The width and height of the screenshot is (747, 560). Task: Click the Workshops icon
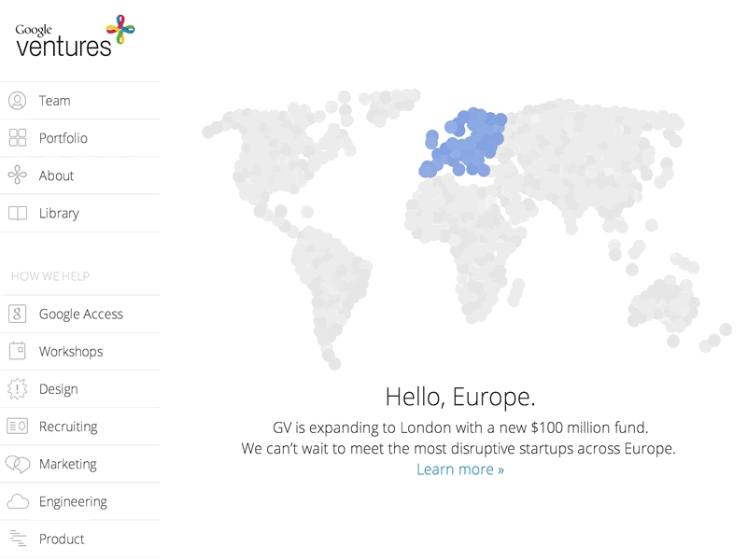17,352
